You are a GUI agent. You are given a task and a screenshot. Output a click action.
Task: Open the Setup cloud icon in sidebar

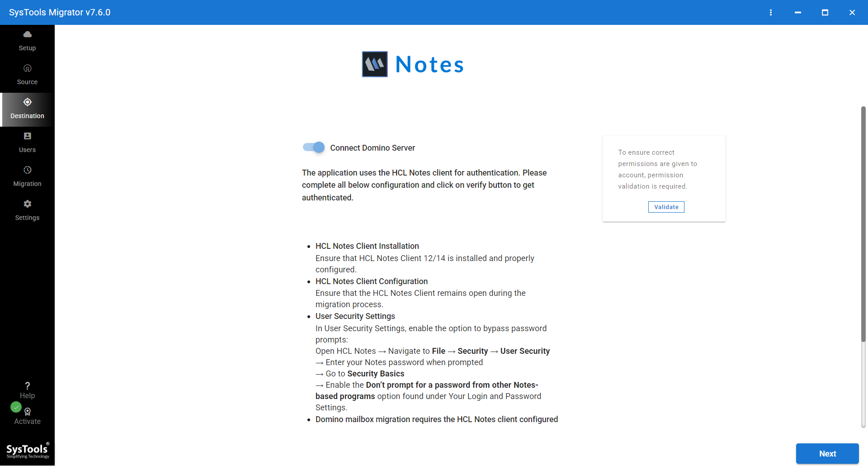click(x=27, y=34)
